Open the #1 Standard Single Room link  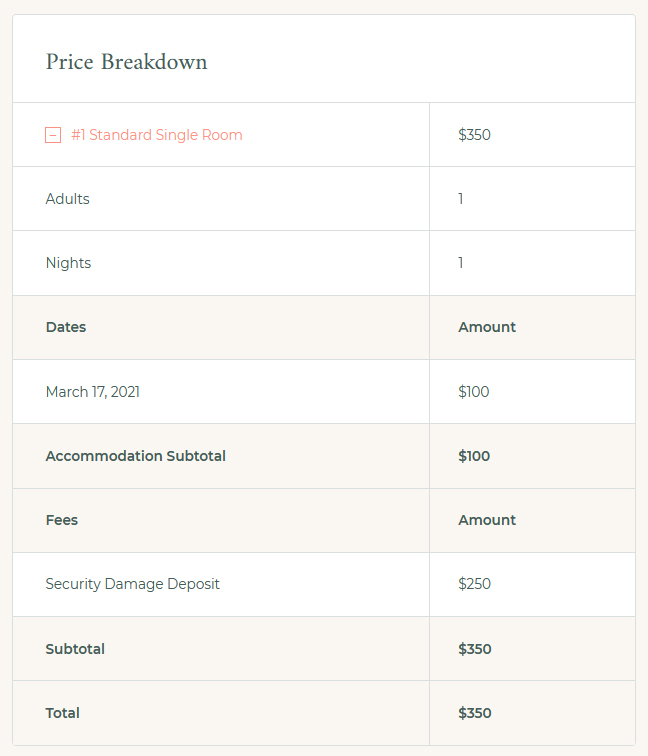[x=157, y=135]
